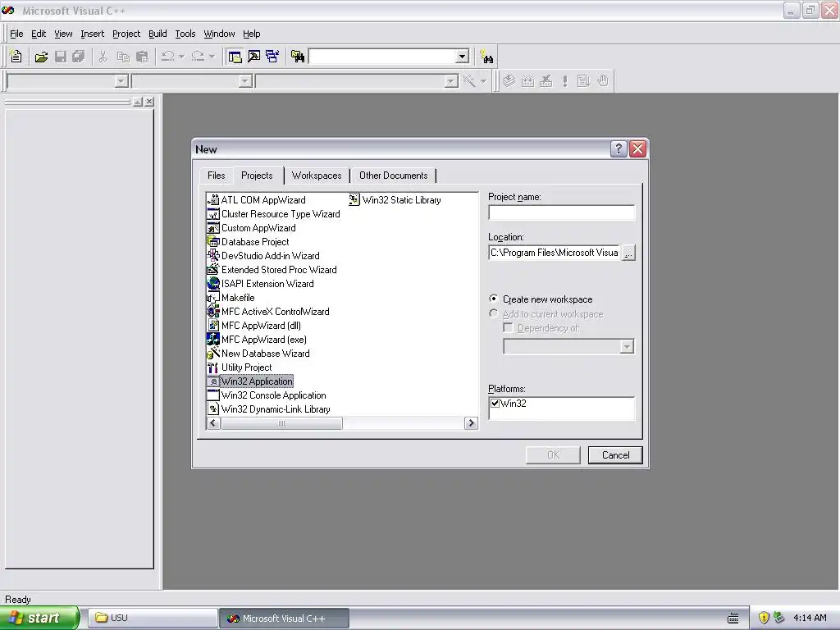Select Makefile project type
This screenshot has height=630, width=840.
coord(238,297)
